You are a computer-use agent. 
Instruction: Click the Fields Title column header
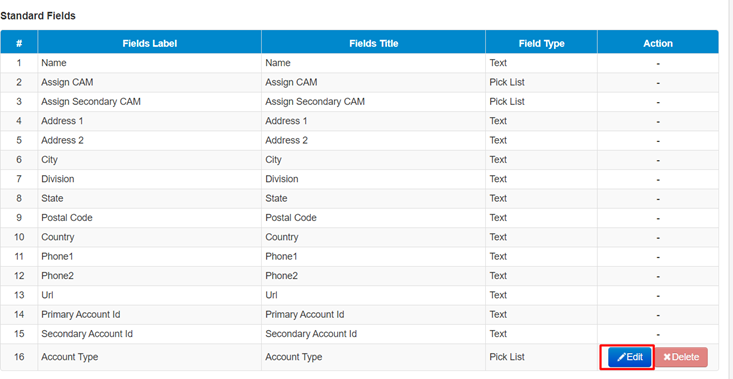374,43
